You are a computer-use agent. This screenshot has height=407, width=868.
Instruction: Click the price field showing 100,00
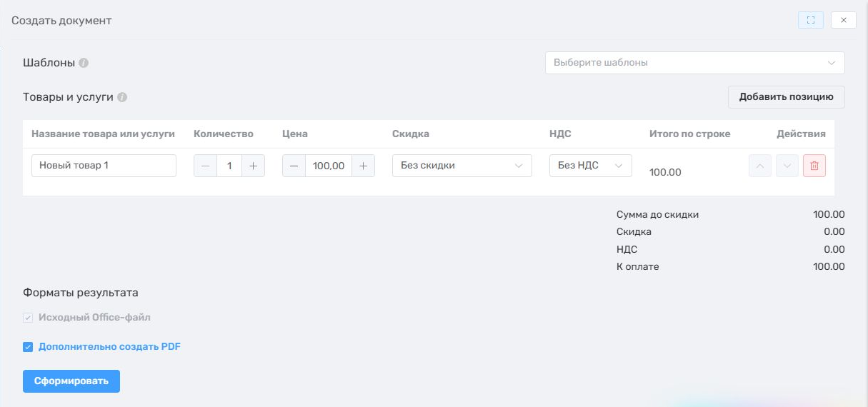click(329, 166)
